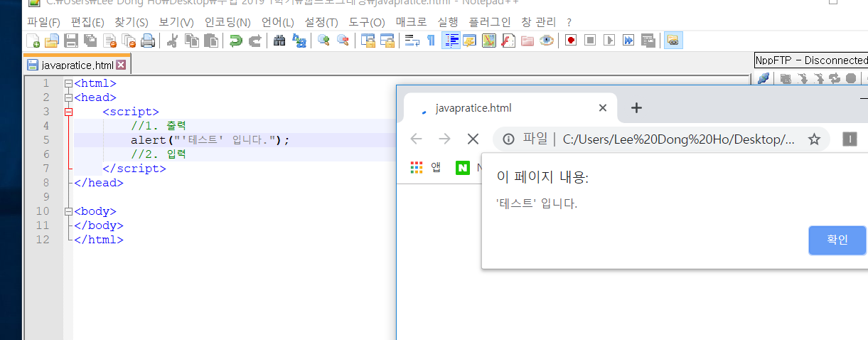Collapse the <html> fold marker
The width and height of the screenshot is (868, 340).
point(68,83)
